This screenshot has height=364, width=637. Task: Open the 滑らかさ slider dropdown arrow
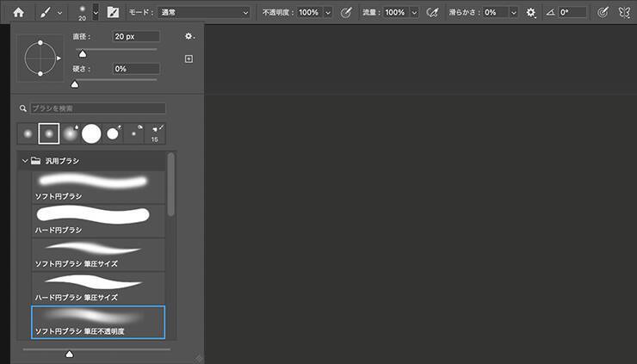coord(514,13)
